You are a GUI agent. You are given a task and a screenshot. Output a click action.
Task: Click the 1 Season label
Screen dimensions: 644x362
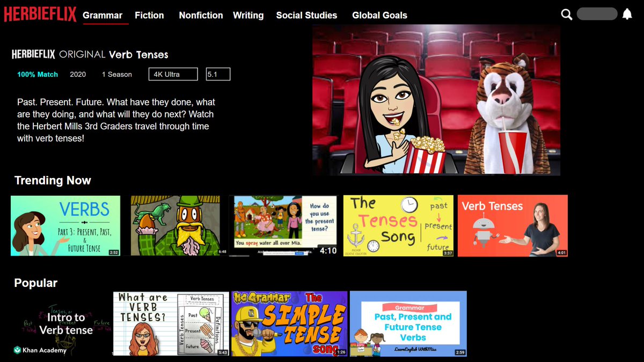[x=117, y=75]
